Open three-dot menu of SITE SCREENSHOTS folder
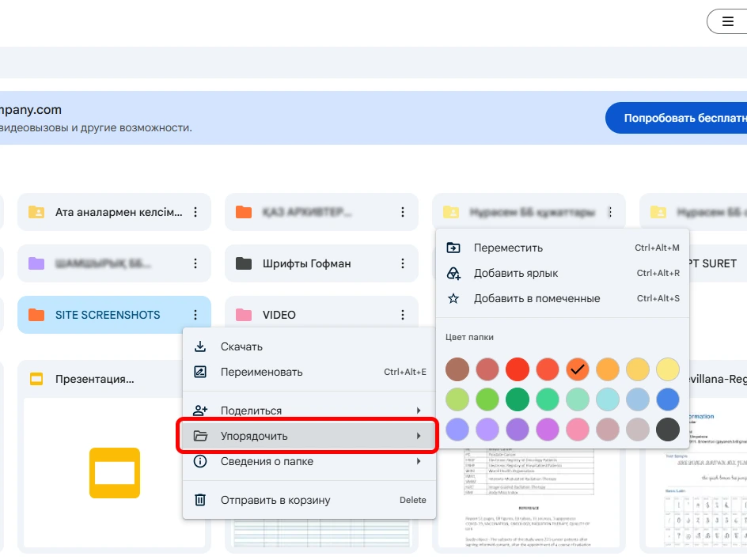The height and width of the screenshot is (560, 747). pyautogui.click(x=195, y=315)
